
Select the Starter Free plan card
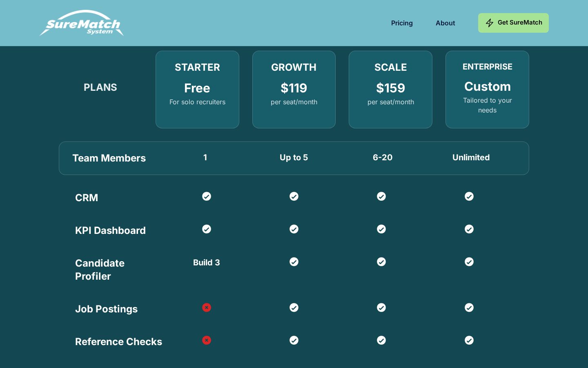click(197, 90)
